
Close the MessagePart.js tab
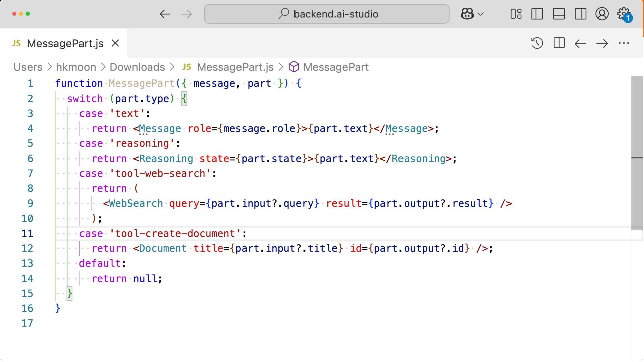click(115, 43)
